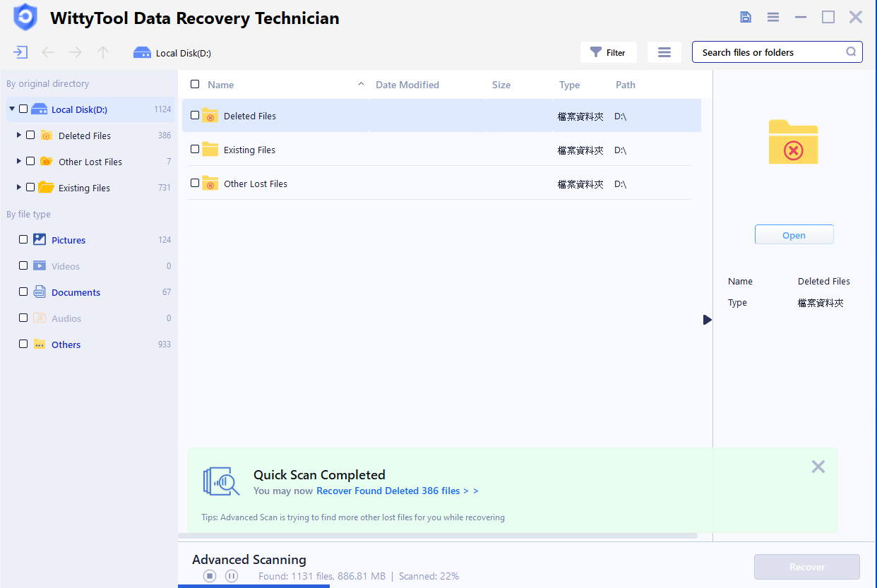Check the Pictures file type checkbox
This screenshot has width=877, height=588.
pyautogui.click(x=23, y=240)
